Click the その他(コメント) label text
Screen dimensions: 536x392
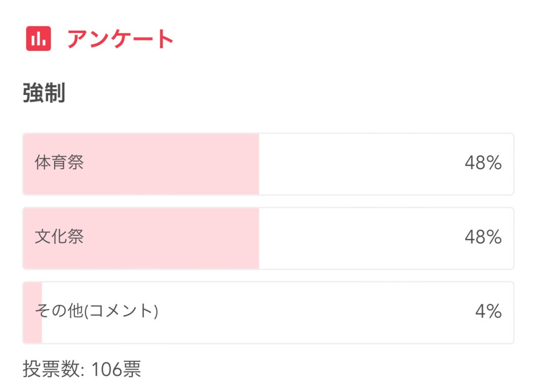(x=97, y=311)
